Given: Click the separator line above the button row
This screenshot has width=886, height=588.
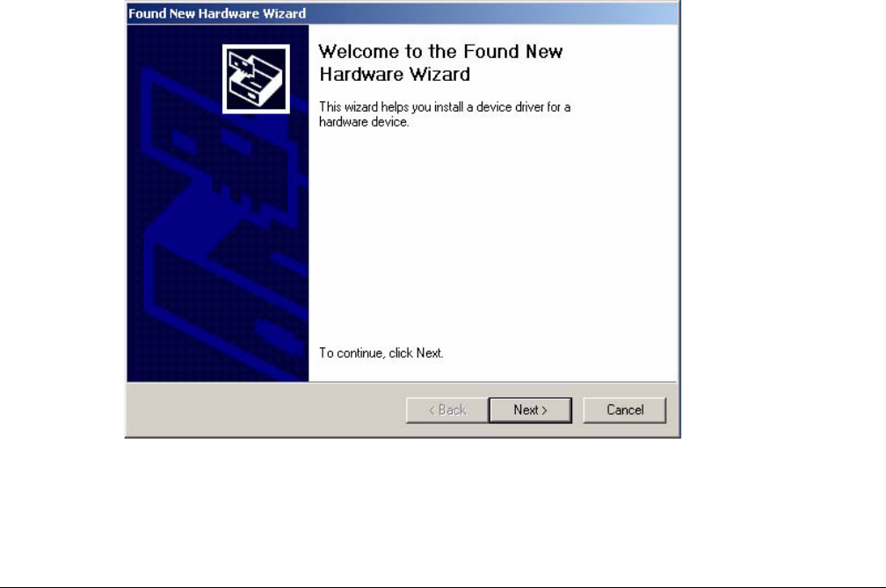Looking at the screenshot, I should 402,383.
